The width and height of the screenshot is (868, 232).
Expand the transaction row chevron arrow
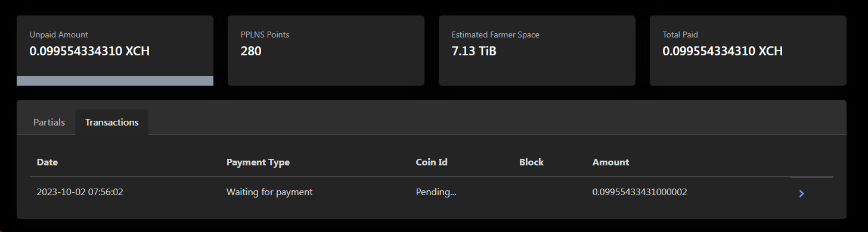802,193
